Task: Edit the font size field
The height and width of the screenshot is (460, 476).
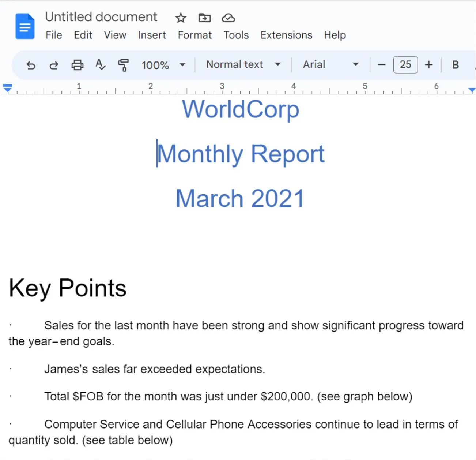Action: (x=405, y=65)
